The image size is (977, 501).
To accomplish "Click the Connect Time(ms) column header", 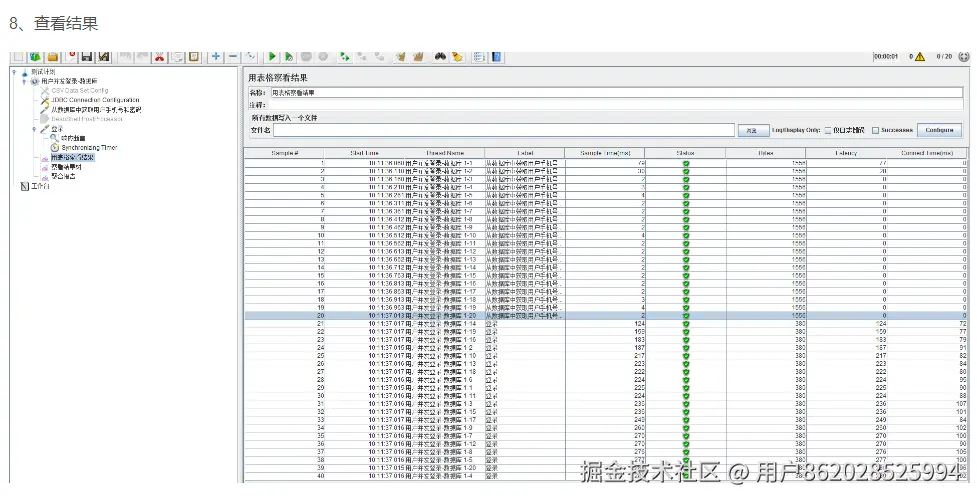I will (927, 153).
